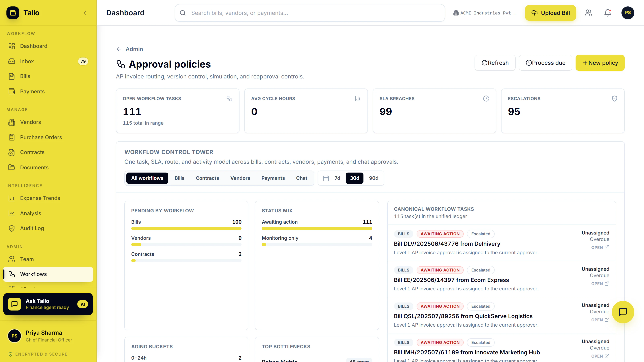Viewport: 644px width, 362px height.
Task: Switch to the Contracts workflow tab
Action: point(207,178)
